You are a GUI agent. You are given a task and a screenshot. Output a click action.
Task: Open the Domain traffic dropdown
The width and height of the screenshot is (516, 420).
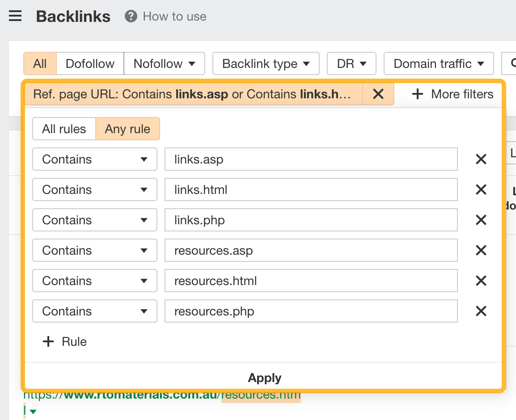point(439,63)
